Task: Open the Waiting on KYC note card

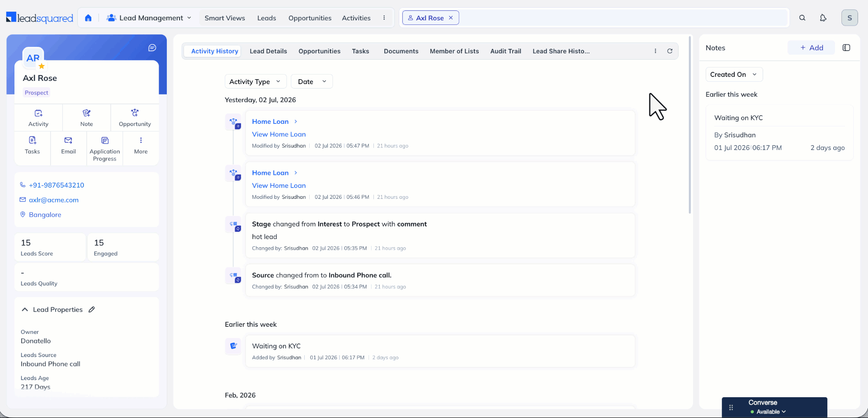Action: 779,133
